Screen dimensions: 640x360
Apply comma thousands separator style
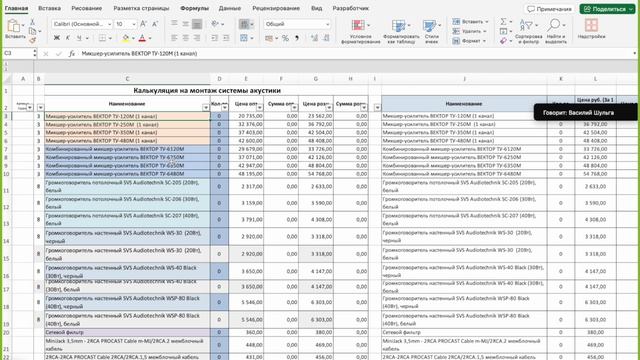(x=297, y=38)
